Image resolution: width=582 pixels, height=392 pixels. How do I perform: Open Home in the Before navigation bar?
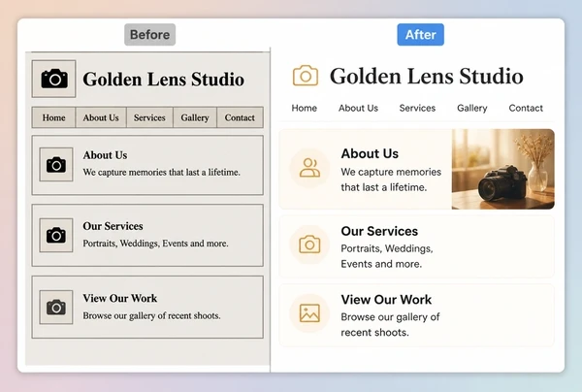(53, 117)
